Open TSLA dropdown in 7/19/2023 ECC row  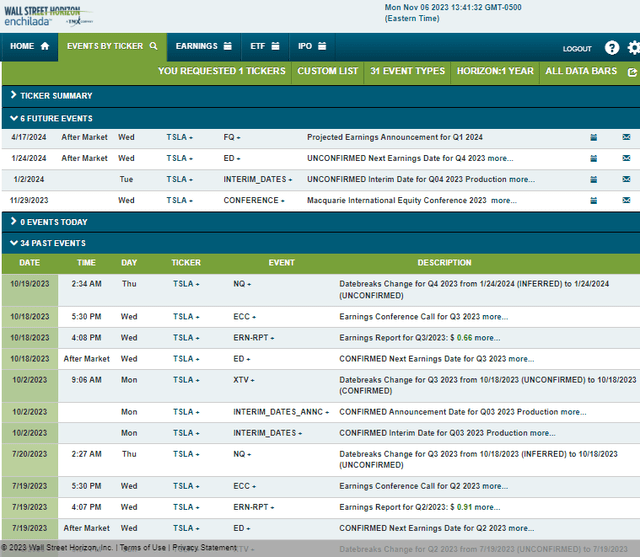[x=186, y=486]
